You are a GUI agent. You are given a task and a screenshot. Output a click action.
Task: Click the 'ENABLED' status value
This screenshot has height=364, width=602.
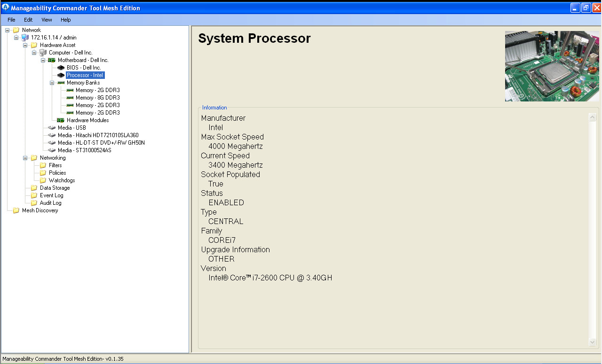[226, 202]
